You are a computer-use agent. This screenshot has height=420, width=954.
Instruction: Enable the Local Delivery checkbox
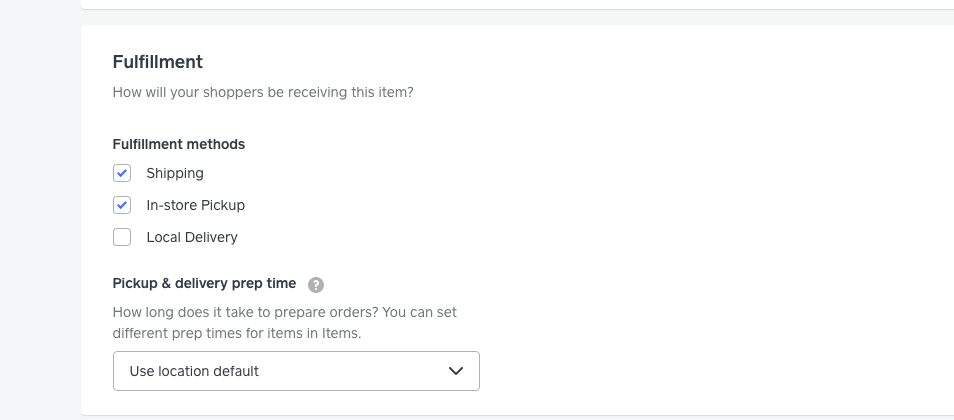(x=122, y=237)
